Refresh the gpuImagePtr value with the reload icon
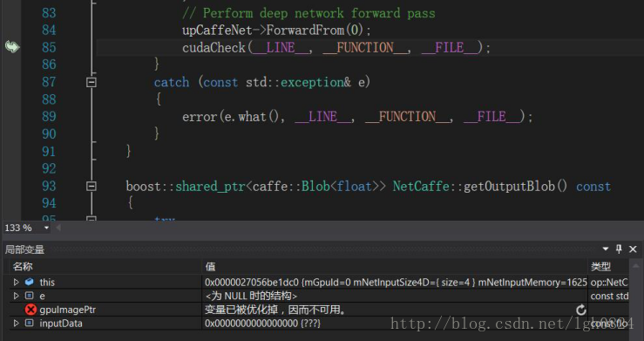This screenshot has width=644, height=341. (580, 310)
